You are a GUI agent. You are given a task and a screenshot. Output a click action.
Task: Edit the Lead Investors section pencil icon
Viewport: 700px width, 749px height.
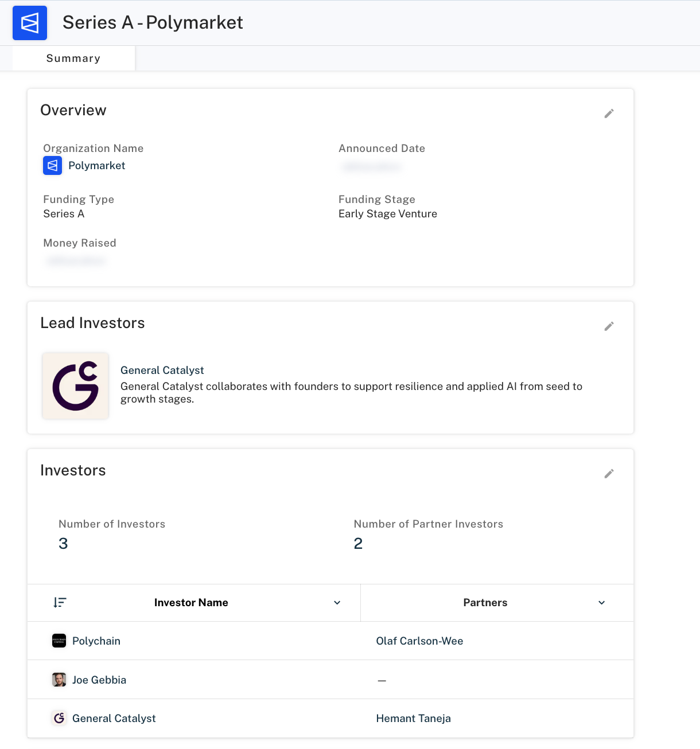pyautogui.click(x=609, y=326)
